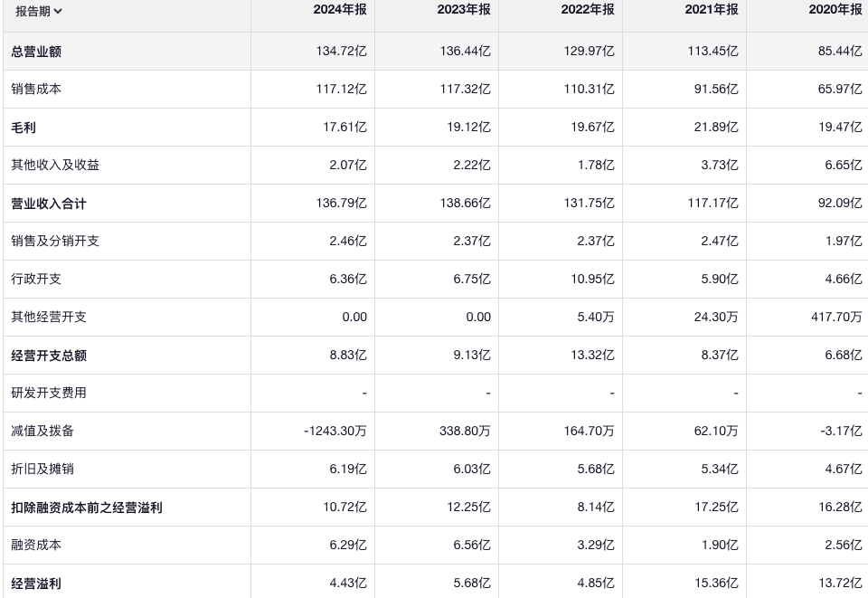This screenshot has height=598, width=868.
Task: Select the 研发开支费用 row label
Action: click(x=49, y=394)
